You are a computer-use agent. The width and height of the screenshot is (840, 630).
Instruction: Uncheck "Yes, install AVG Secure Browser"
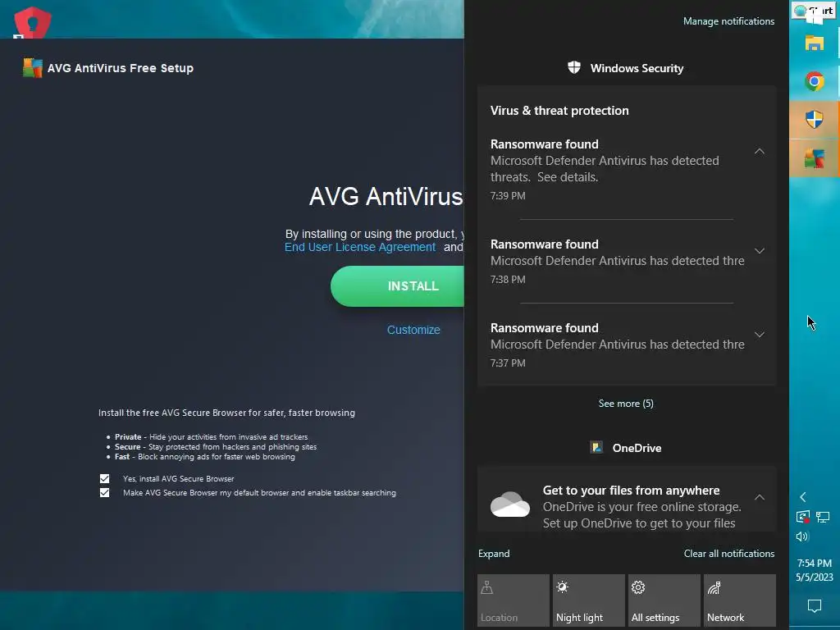coord(104,478)
